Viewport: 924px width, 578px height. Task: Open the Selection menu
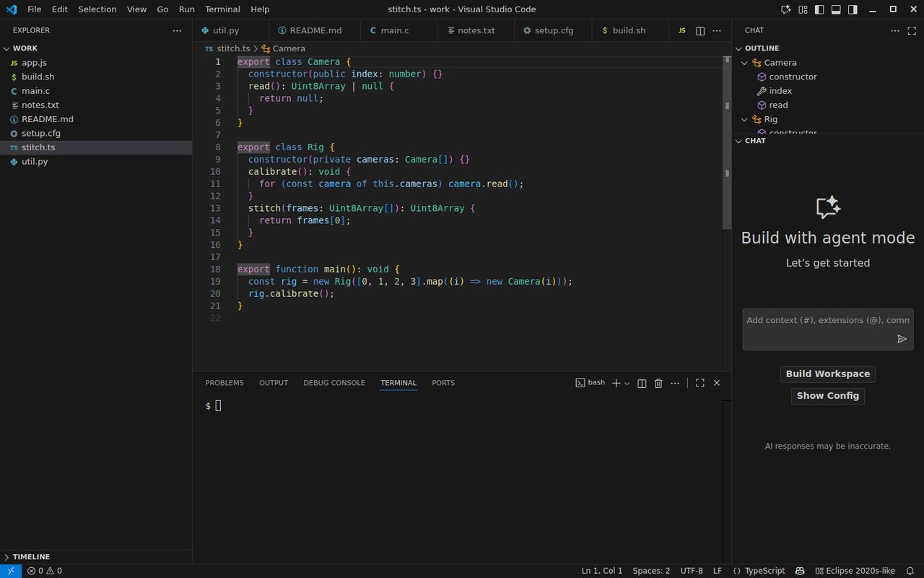pos(97,9)
